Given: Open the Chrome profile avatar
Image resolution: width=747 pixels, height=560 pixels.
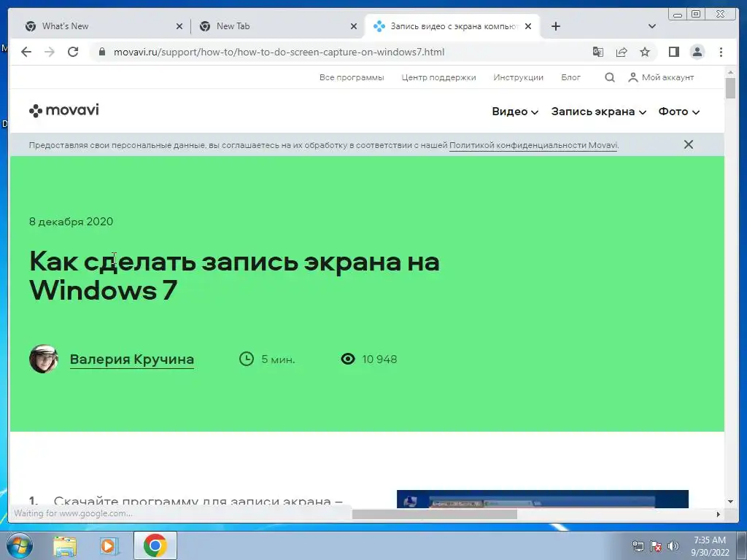Looking at the screenshot, I should pyautogui.click(x=697, y=52).
